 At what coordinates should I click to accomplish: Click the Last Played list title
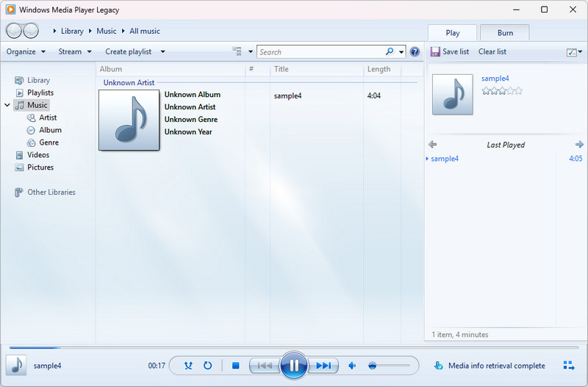(506, 145)
